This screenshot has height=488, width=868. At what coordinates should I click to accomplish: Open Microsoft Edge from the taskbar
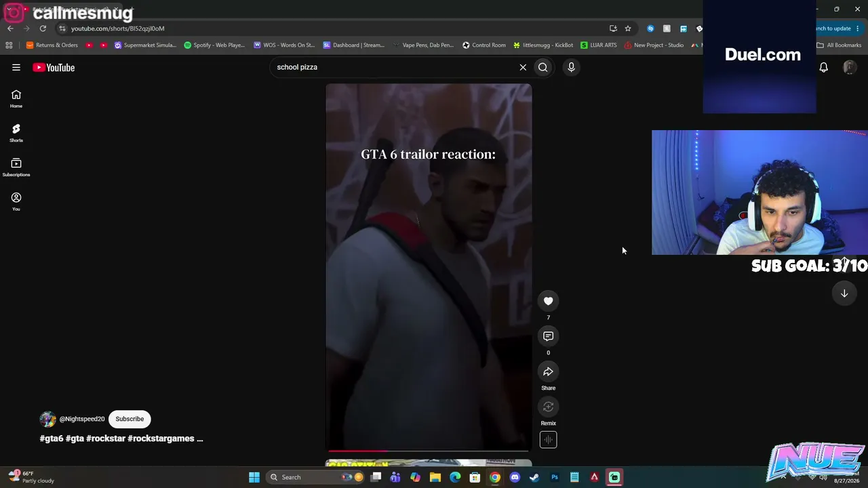455,477
